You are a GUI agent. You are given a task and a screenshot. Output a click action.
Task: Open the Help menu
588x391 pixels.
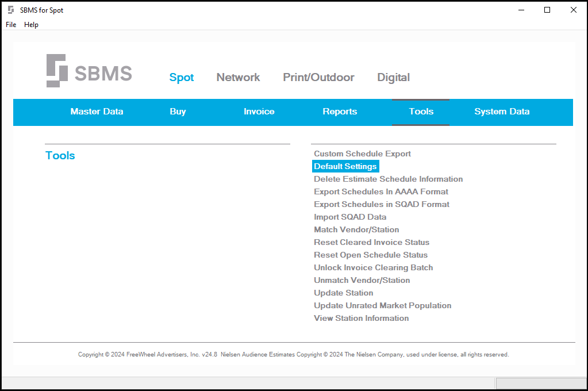click(31, 25)
